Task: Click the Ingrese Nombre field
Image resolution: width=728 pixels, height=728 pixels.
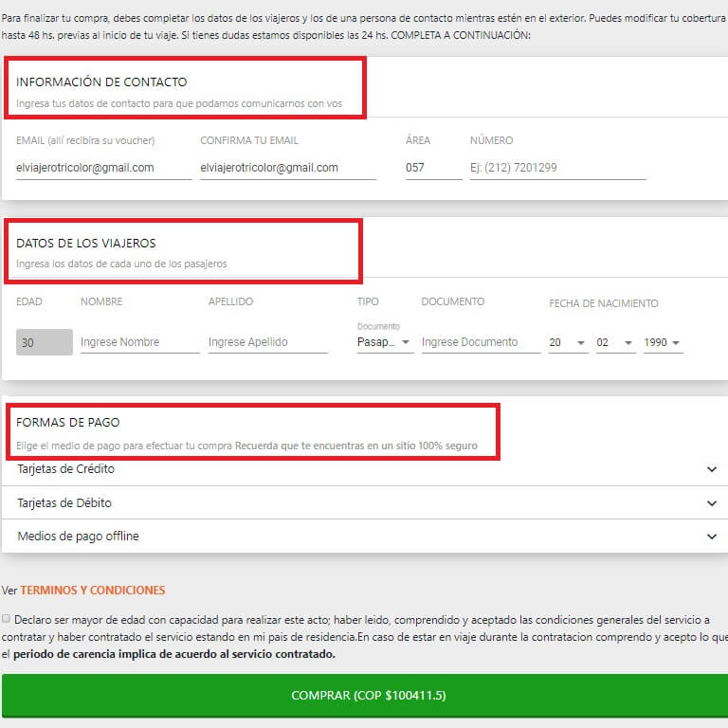Action: [x=139, y=342]
